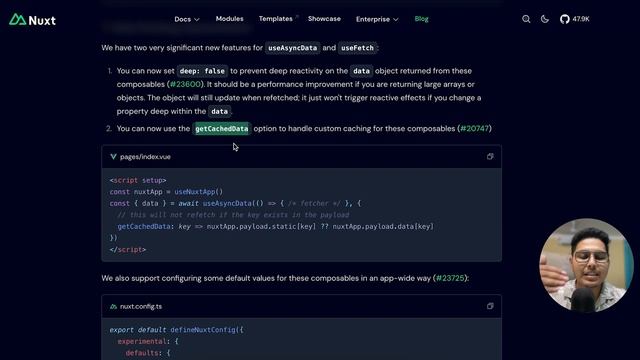Click the presenter webcam thumbnail

click(586, 265)
